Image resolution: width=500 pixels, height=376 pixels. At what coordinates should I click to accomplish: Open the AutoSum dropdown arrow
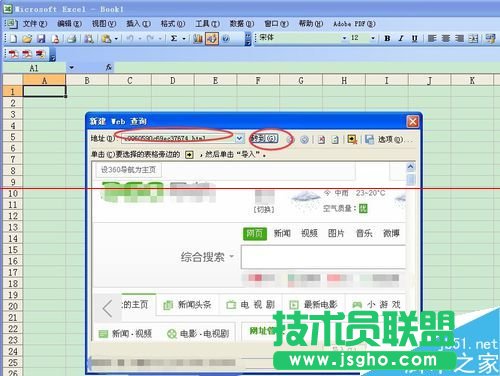coord(184,39)
